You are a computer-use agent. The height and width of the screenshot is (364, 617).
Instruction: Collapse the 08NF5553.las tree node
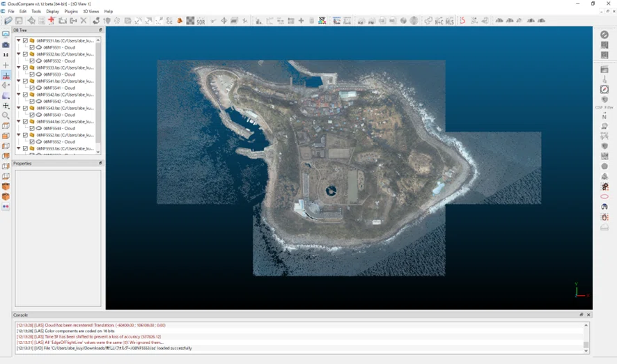tap(19, 148)
